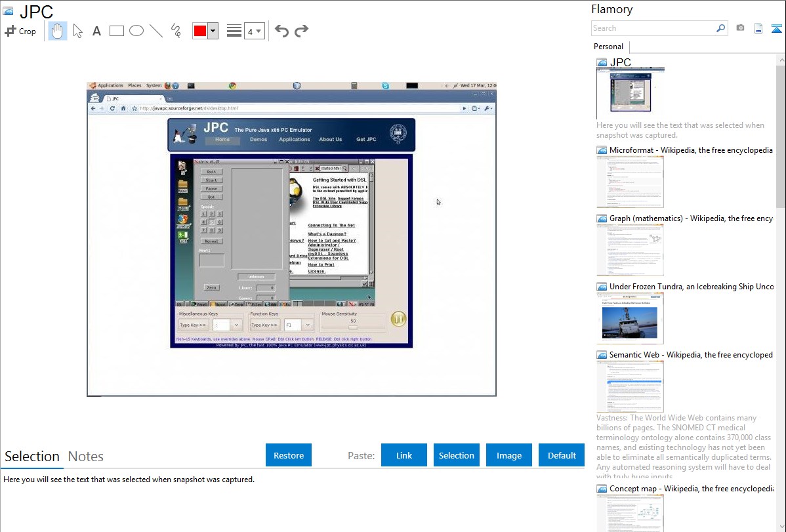Click the JPC window icon beside the title
The image size is (786, 532).
coord(8,11)
